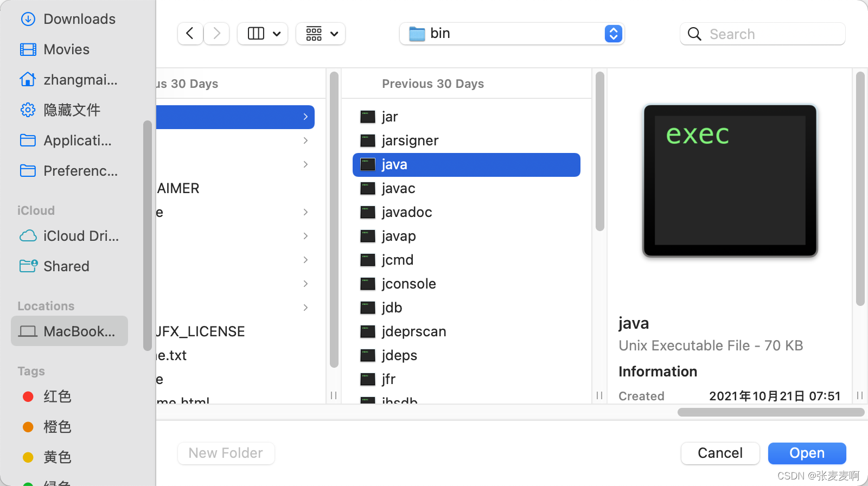Select MacBook... under Locations
The image size is (868, 486).
69,331
